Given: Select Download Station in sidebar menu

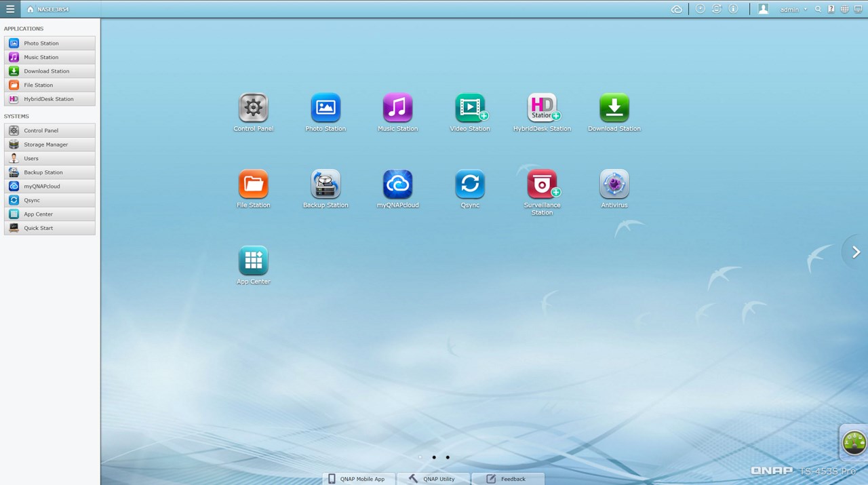Looking at the screenshot, I should 50,71.
